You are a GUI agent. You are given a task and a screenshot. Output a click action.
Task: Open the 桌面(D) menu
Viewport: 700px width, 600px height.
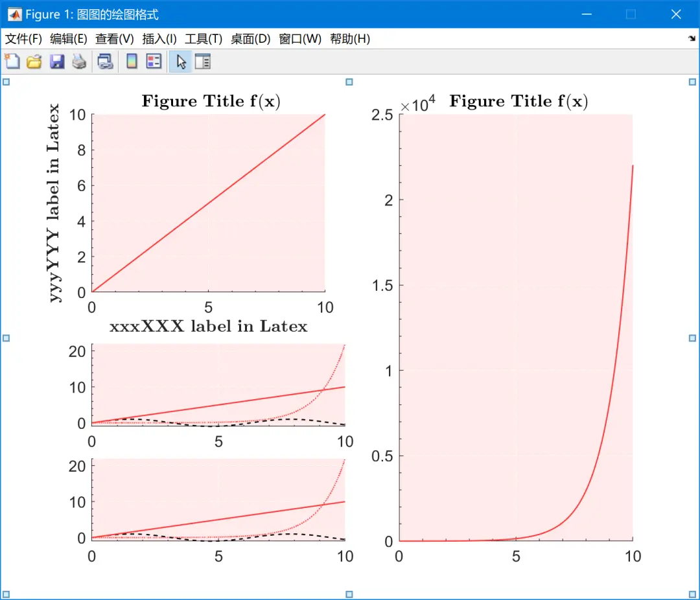tap(250, 39)
